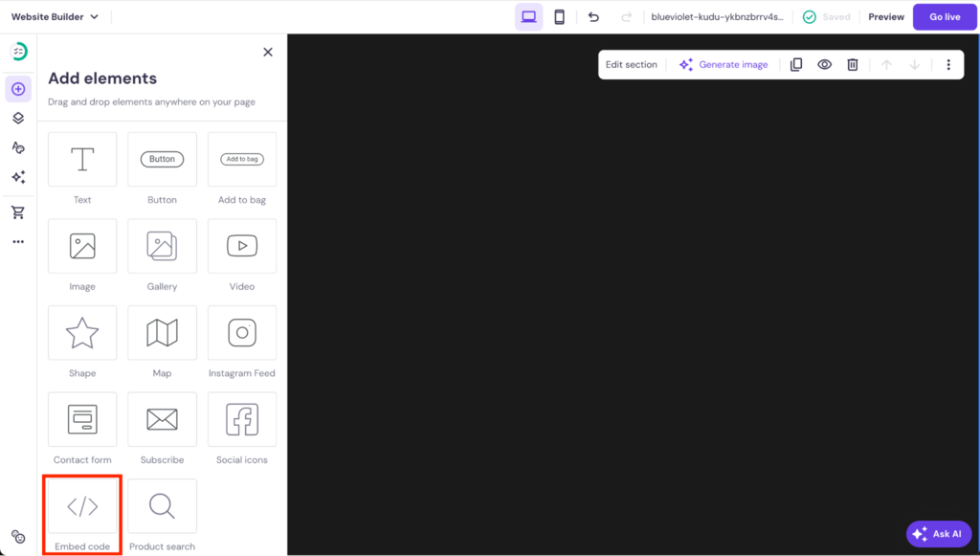This screenshot has height=556, width=980.
Task: Select the Embed code element
Action: click(x=81, y=505)
